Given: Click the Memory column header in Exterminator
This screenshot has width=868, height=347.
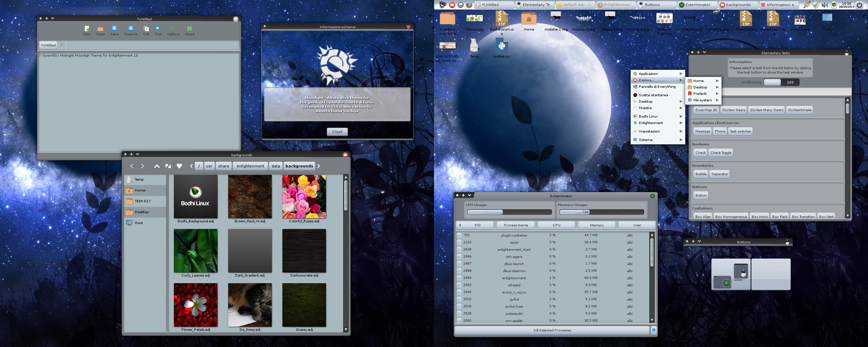Looking at the screenshot, I should coord(597,225).
